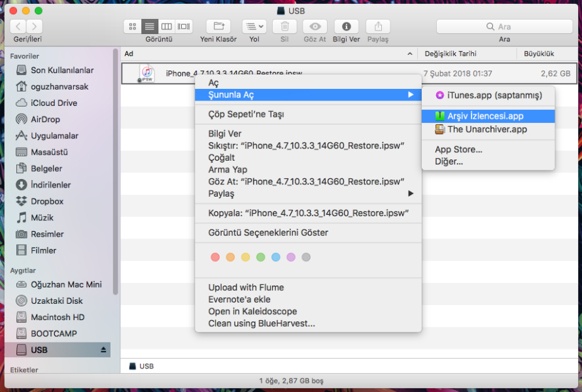Image resolution: width=582 pixels, height=392 pixels.
Task: Open Bilgi Ver info toolbar button
Action: 346,27
